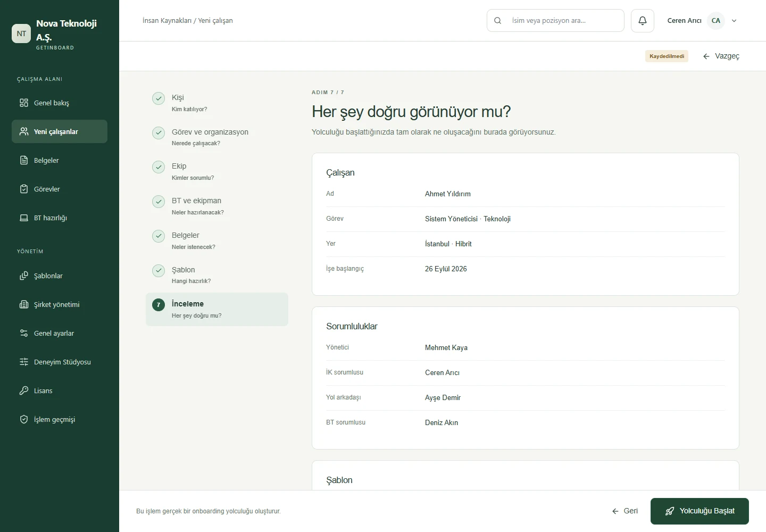Viewport: 766px width, 532px height.
Task: Click the Şirket yönetimi building icon
Action: coord(24,304)
